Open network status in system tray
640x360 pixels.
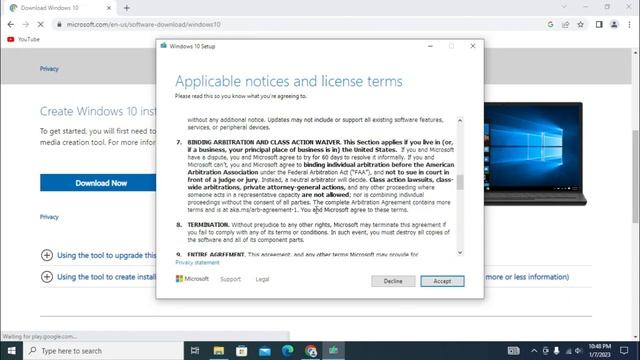(568, 351)
